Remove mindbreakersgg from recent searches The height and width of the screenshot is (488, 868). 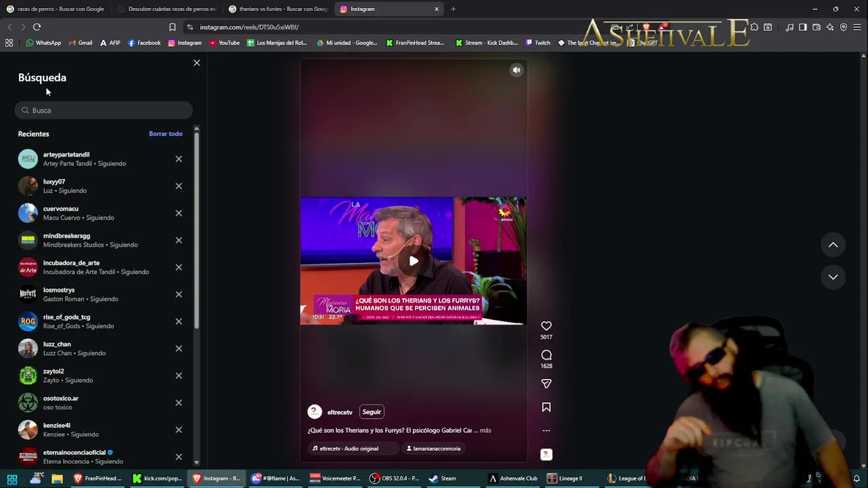click(x=179, y=241)
